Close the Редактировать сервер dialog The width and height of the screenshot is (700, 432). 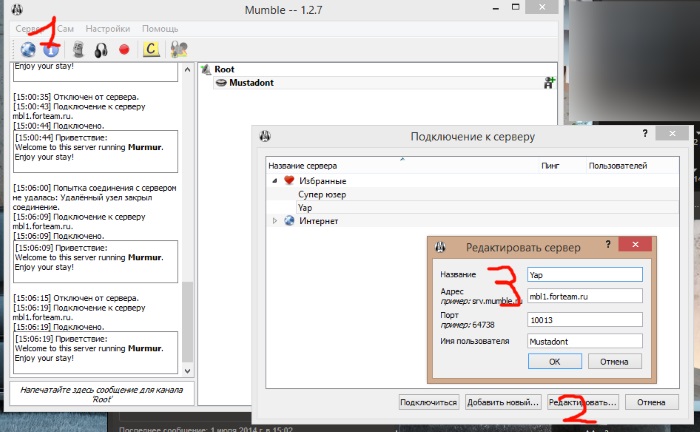pyautogui.click(x=635, y=244)
